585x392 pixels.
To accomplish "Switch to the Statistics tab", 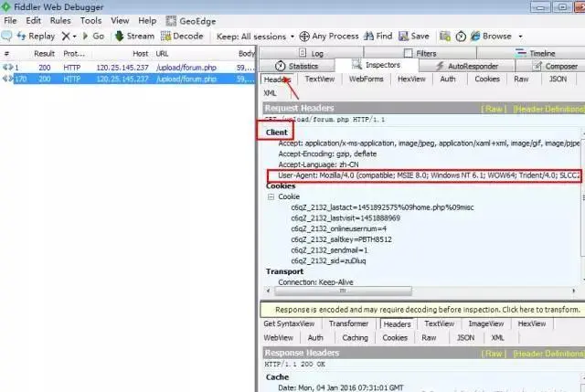I will pos(296,67).
